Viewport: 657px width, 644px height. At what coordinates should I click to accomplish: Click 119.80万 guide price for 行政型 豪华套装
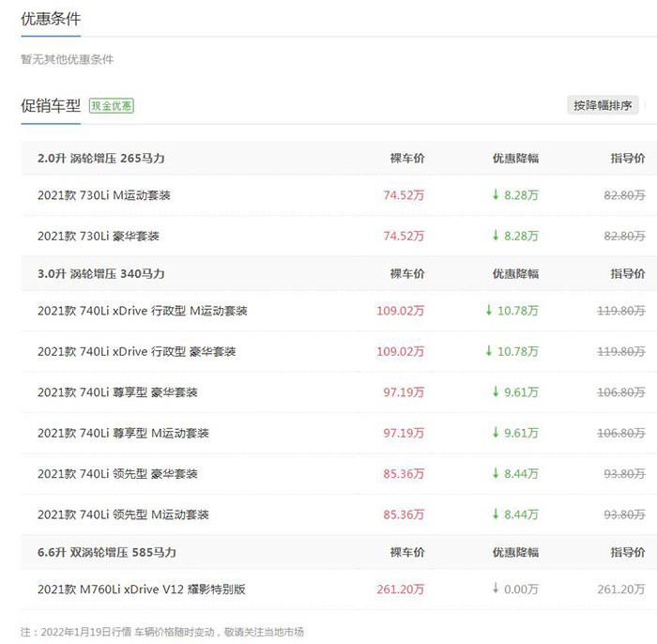[x=621, y=351]
